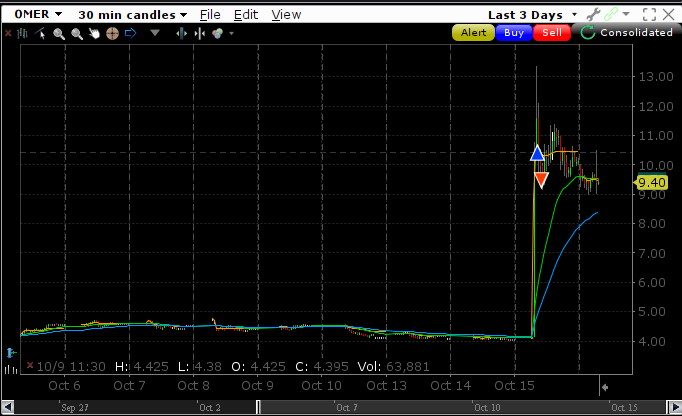
Task: Open the gray triangle toolbar dropdown
Action: click(x=155, y=33)
